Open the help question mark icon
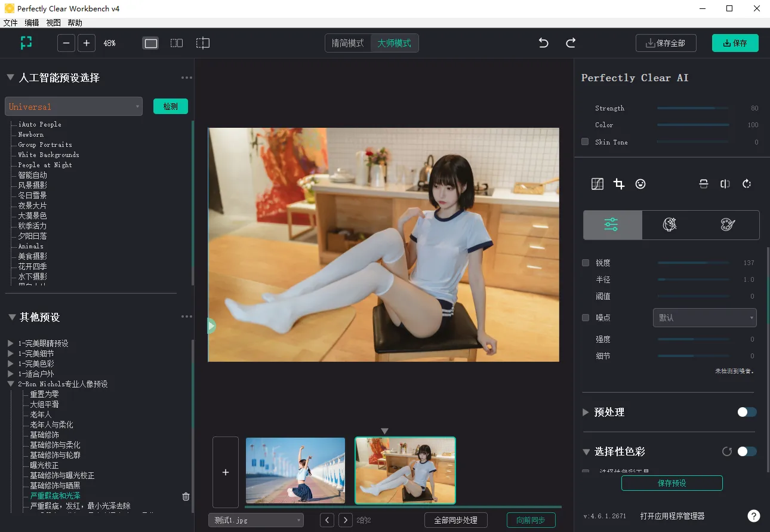Image resolution: width=770 pixels, height=532 pixels. [x=753, y=516]
